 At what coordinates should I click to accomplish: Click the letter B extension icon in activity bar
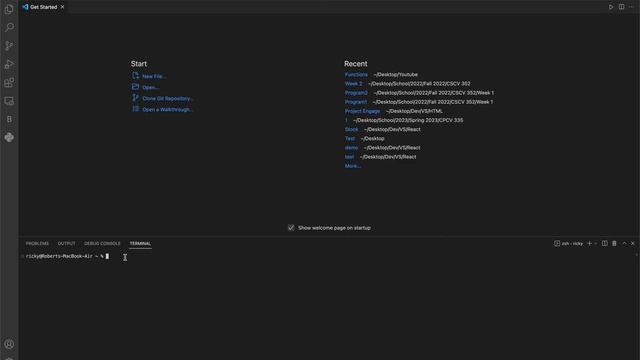(x=9, y=119)
